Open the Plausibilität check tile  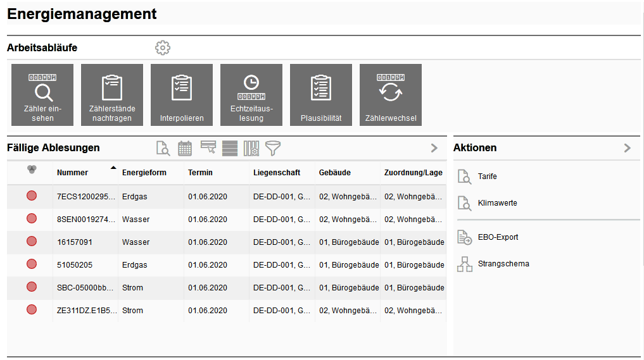click(x=321, y=95)
